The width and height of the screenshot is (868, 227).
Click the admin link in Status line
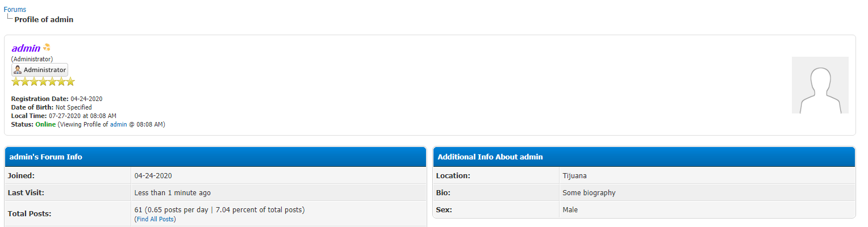pyautogui.click(x=118, y=124)
